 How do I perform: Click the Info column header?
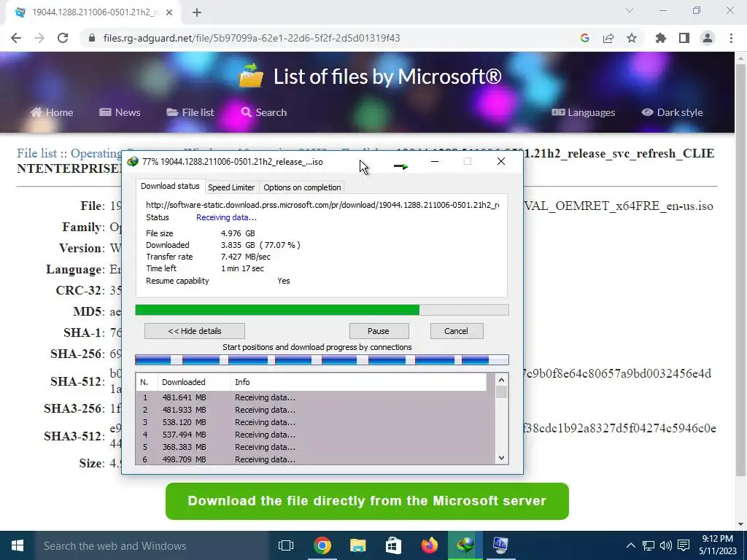click(x=358, y=382)
